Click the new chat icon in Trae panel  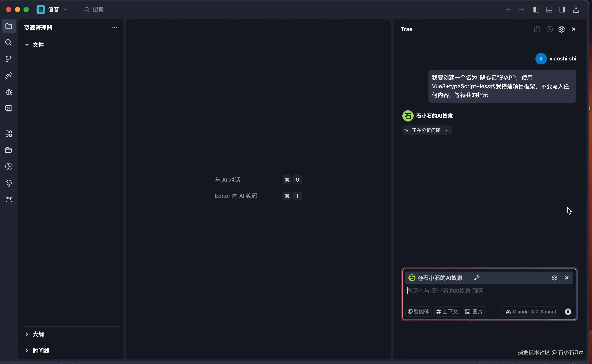(x=537, y=29)
